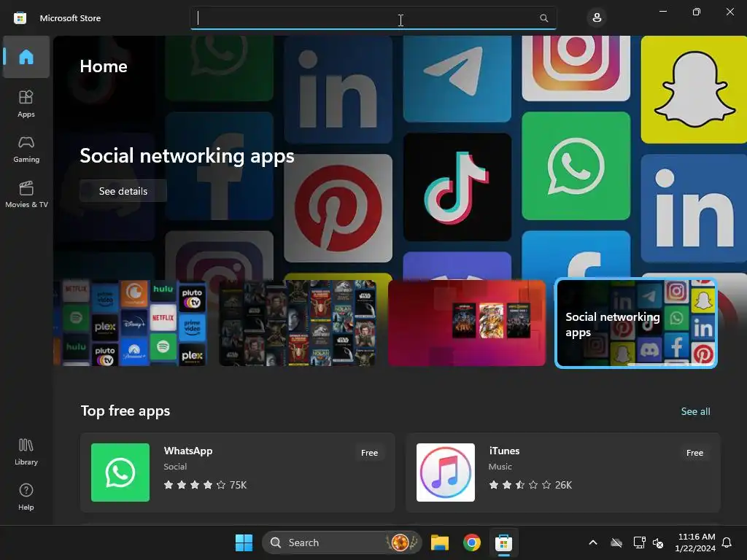Open the taskbar clock and date
The image size is (747, 560).
695,542
